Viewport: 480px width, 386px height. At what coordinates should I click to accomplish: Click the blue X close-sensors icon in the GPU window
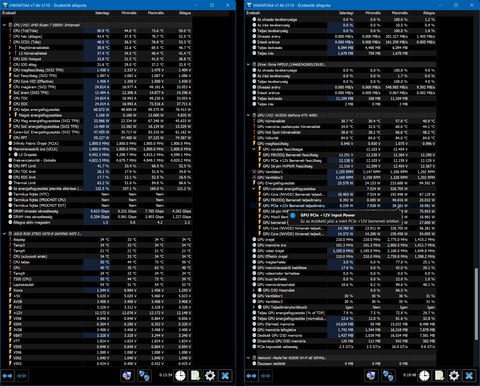pyautogui.click(x=469, y=376)
